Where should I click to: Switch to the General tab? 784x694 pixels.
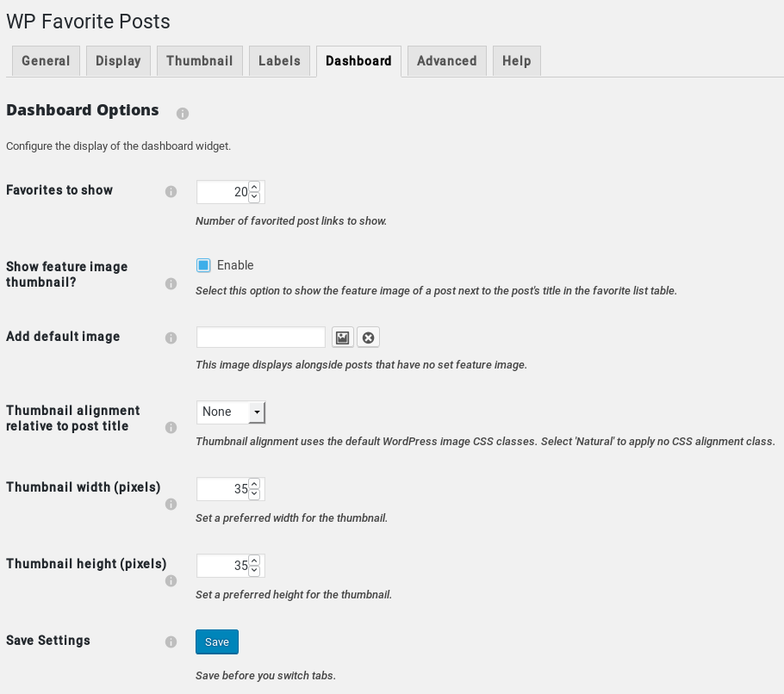(x=46, y=61)
